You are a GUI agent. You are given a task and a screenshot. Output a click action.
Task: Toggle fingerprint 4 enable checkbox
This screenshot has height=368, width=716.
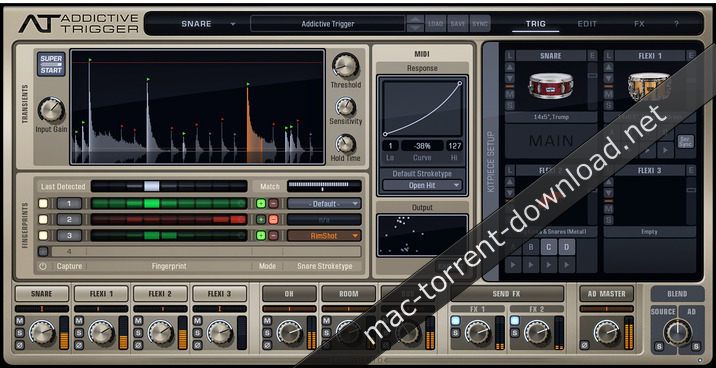[43, 252]
